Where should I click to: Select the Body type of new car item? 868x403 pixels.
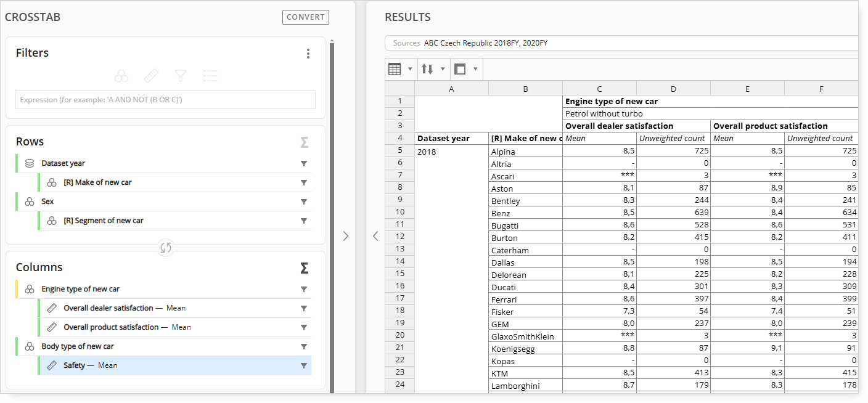pyautogui.click(x=163, y=346)
